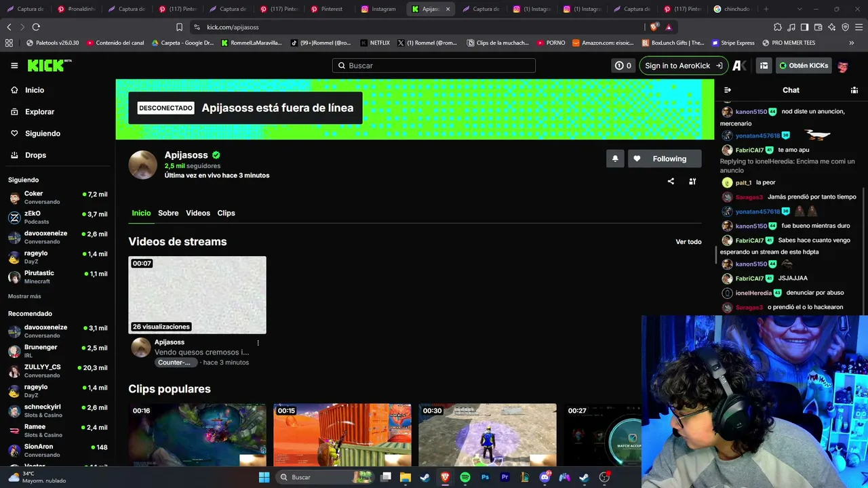Screen dimensions: 868x488
Task: Click the Counter- category tag
Action: (x=174, y=363)
